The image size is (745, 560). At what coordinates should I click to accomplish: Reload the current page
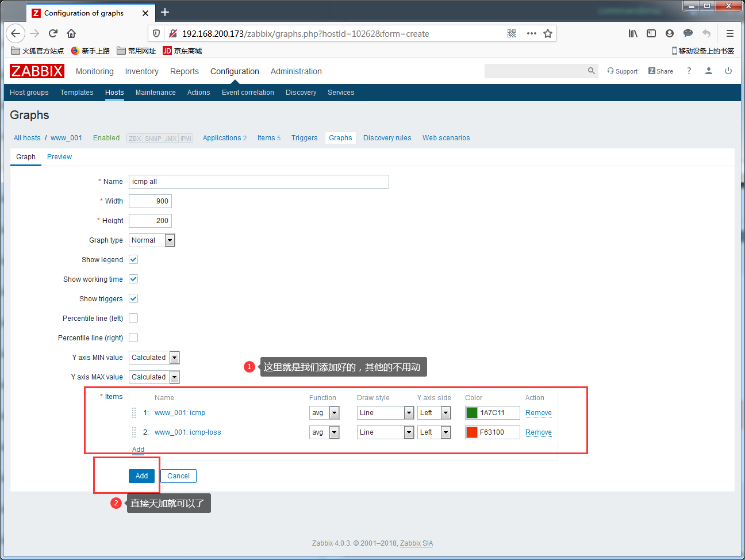coord(53,33)
